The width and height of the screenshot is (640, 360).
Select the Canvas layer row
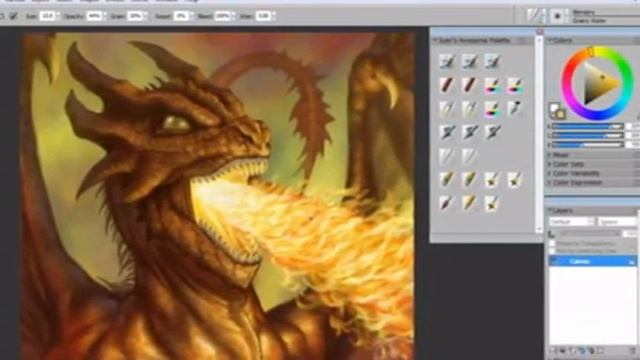coord(593,261)
